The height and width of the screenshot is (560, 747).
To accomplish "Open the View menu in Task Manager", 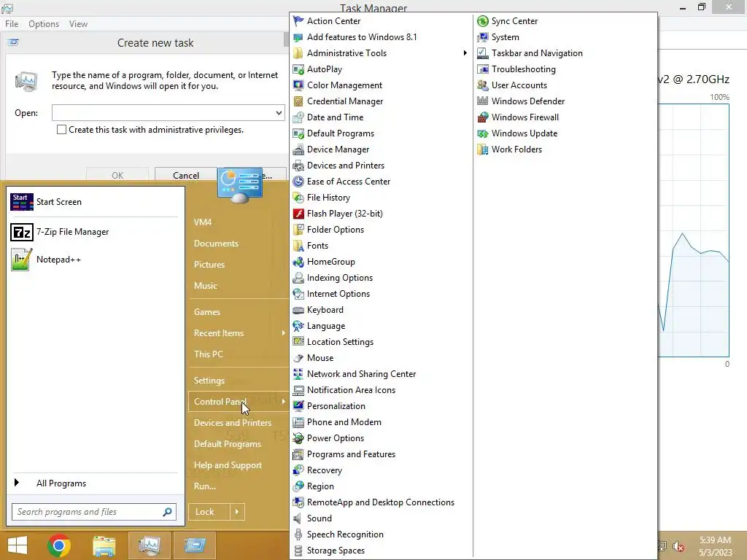I will coord(78,24).
